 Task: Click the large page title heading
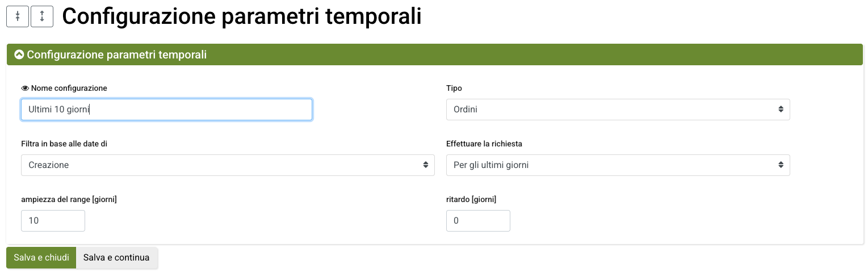[x=241, y=16]
